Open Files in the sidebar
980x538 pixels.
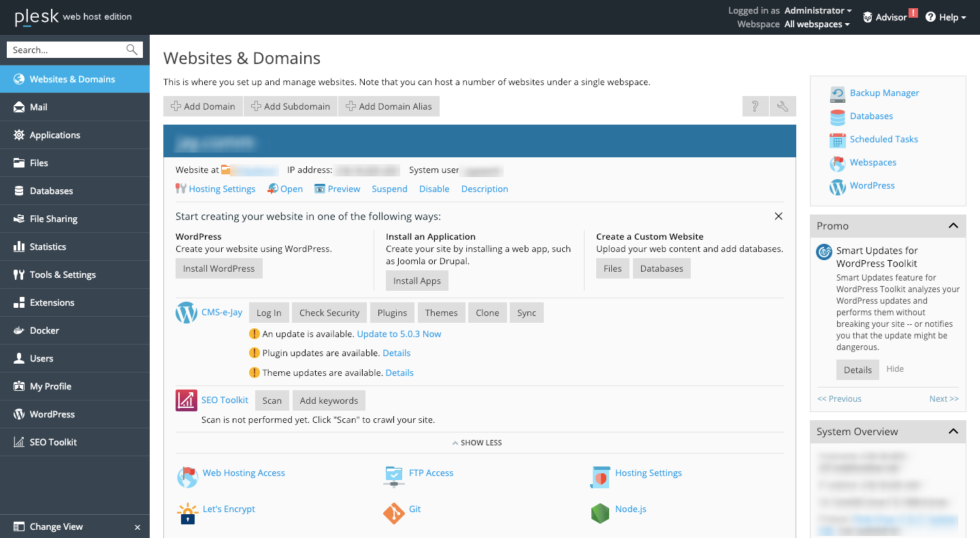[x=75, y=163]
